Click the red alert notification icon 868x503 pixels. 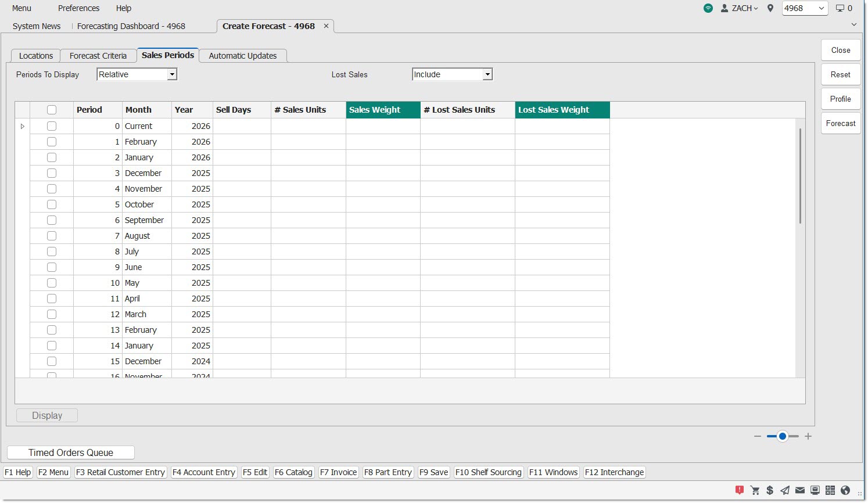point(739,490)
